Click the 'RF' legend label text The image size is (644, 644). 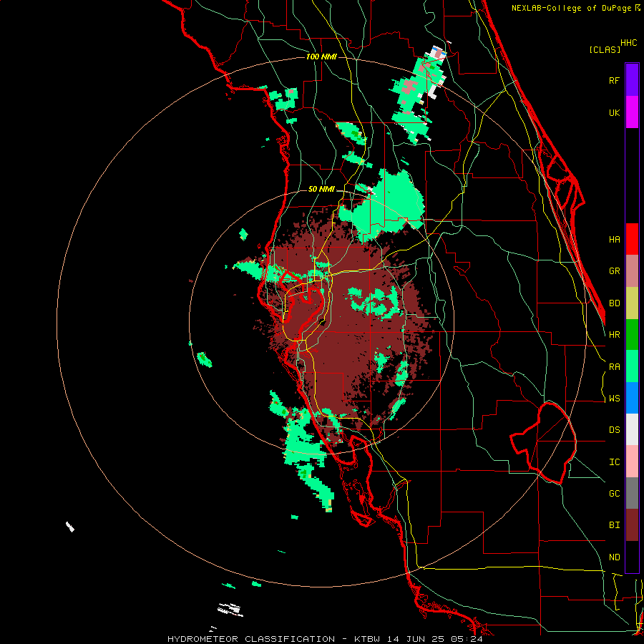tap(614, 80)
